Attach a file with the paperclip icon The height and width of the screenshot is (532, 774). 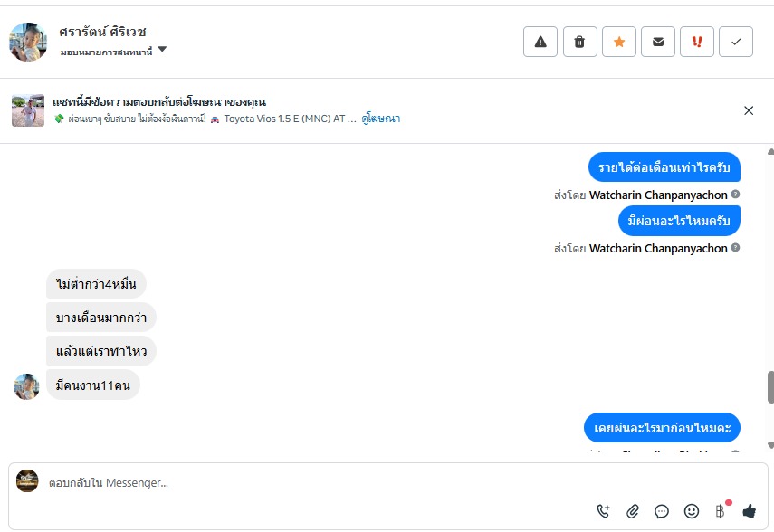tap(633, 511)
